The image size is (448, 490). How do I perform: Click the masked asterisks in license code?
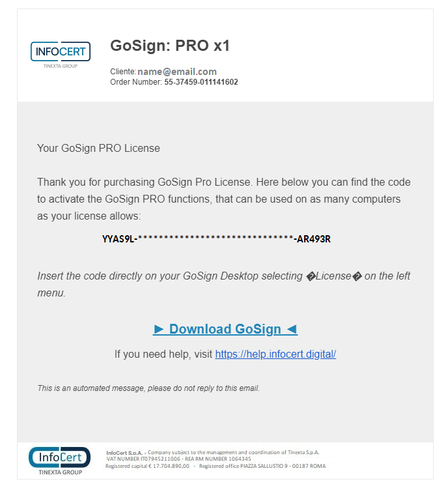coord(216,238)
